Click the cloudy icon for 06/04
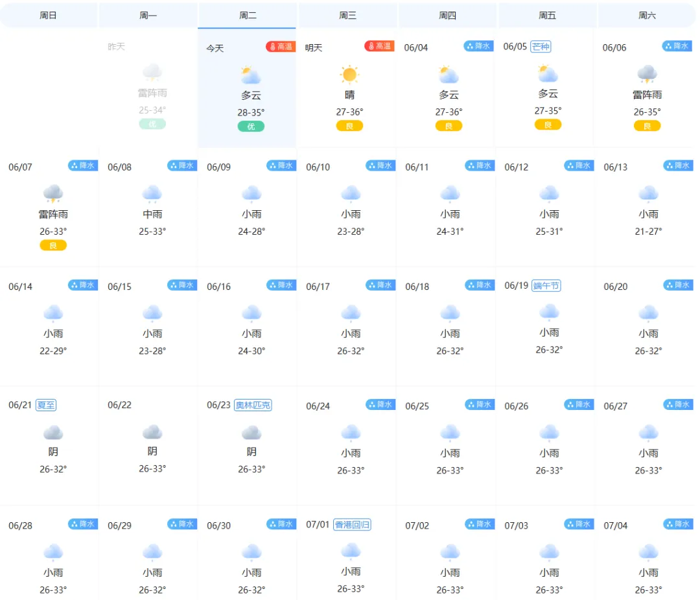This screenshot has width=700, height=600. coord(449,75)
